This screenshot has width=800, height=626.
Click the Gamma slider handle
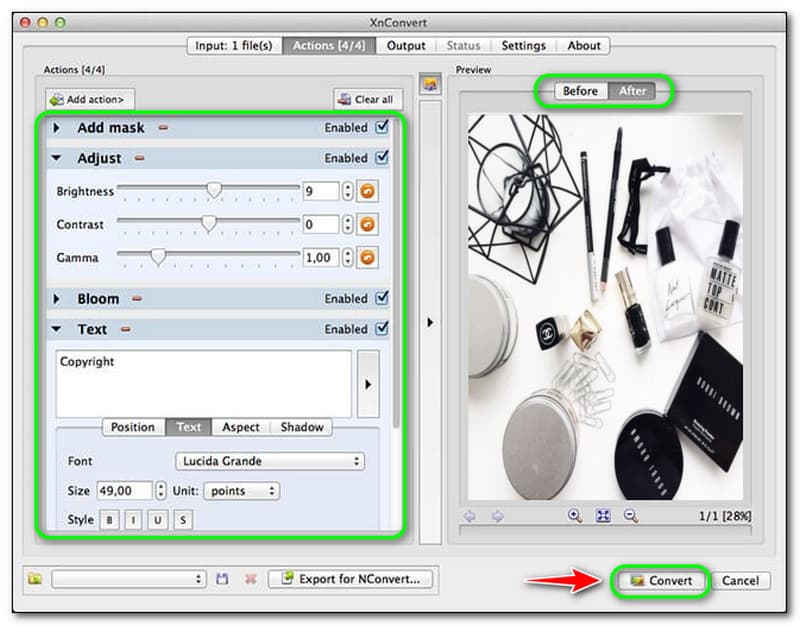point(159,257)
